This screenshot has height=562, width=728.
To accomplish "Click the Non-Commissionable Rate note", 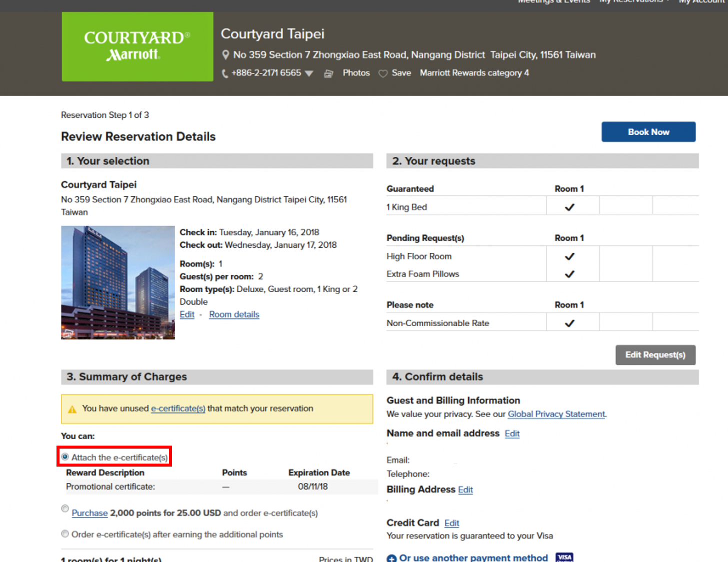I will click(x=437, y=323).
